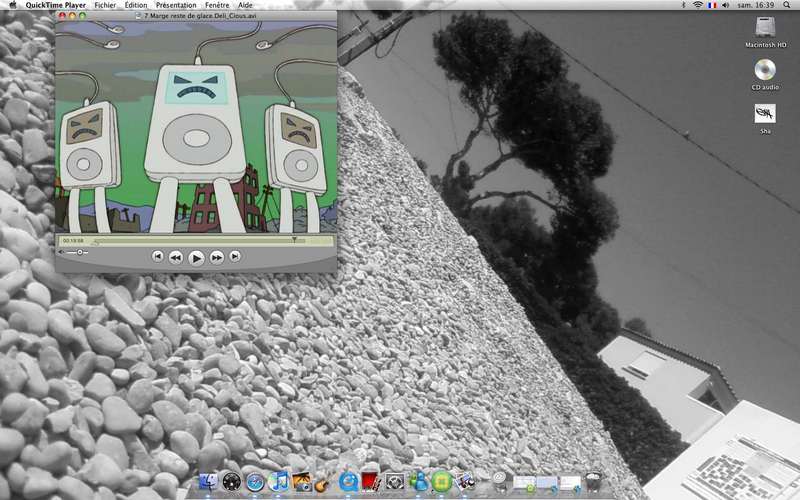The width and height of the screenshot is (800, 500).
Task: Skip to the beginning of the movie
Action: click(157, 256)
